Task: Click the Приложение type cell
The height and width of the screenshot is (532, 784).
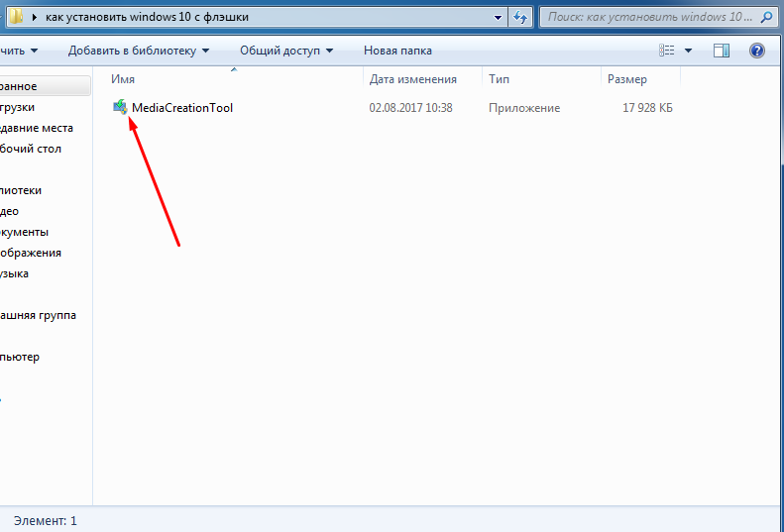Action: [524, 108]
